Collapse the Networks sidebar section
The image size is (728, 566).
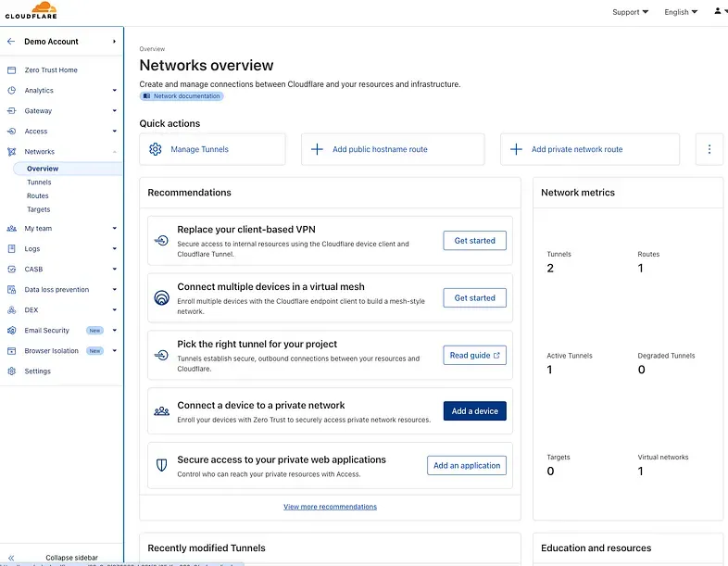114,152
